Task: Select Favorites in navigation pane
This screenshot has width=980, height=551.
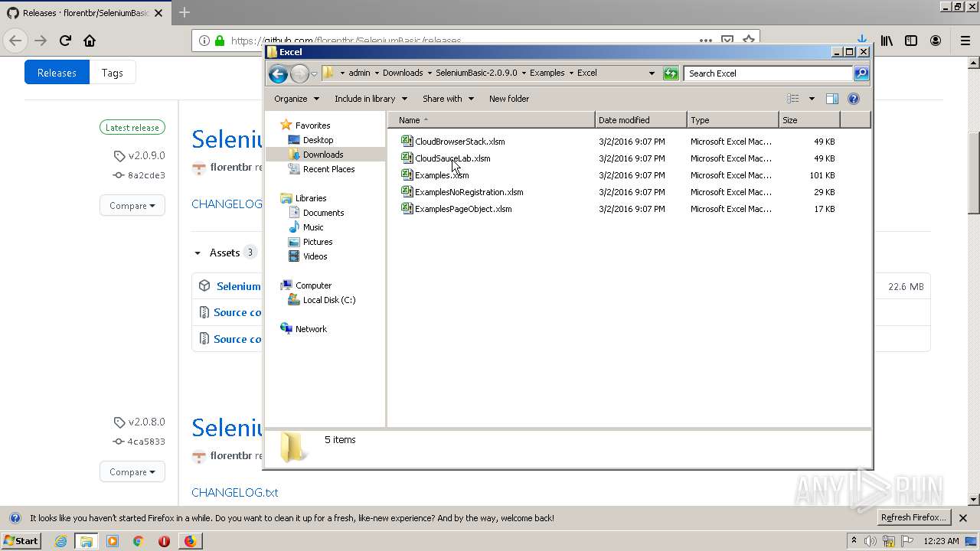Action: (x=312, y=126)
